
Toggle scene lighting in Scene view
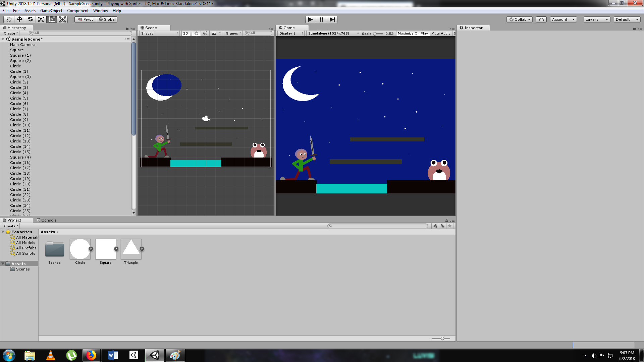point(196,33)
